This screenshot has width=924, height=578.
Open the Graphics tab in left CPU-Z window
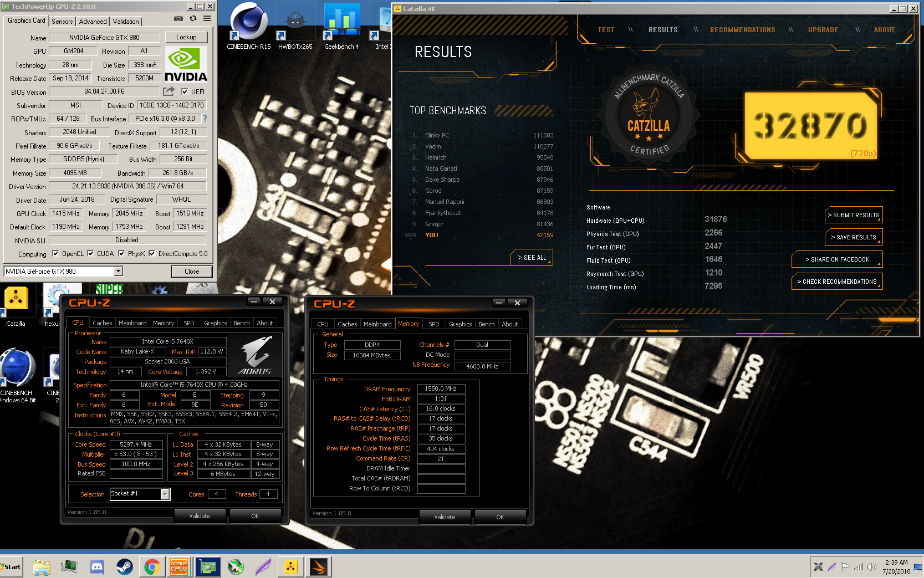tap(215, 323)
